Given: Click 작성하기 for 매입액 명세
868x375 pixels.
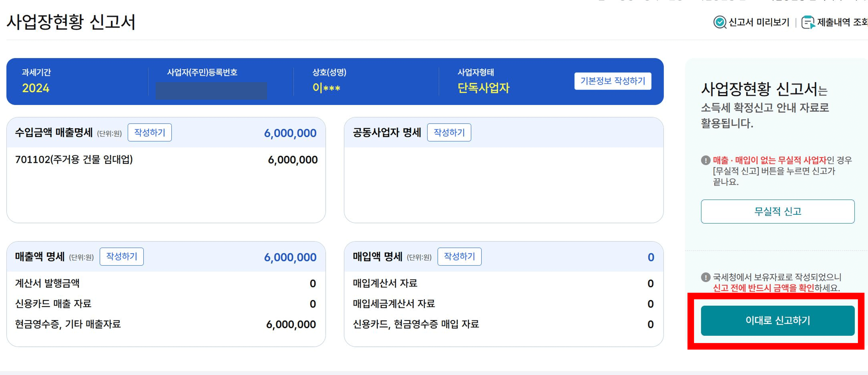Looking at the screenshot, I should [460, 257].
